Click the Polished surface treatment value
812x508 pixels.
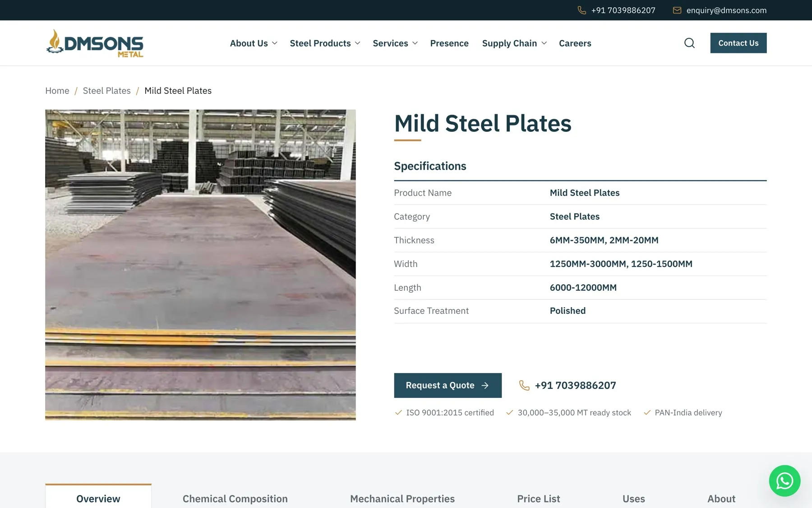(568, 311)
